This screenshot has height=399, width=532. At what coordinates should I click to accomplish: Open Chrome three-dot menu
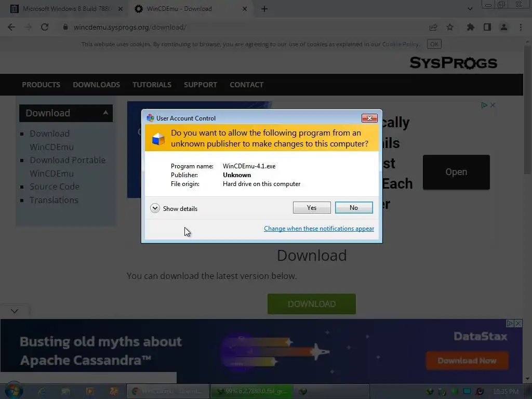(x=521, y=27)
